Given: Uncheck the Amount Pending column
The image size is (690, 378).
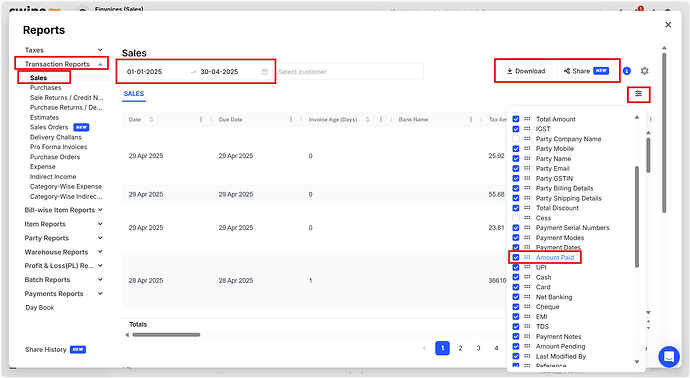Looking at the screenshot, I should pyautogui.click(x=516, y=346).
